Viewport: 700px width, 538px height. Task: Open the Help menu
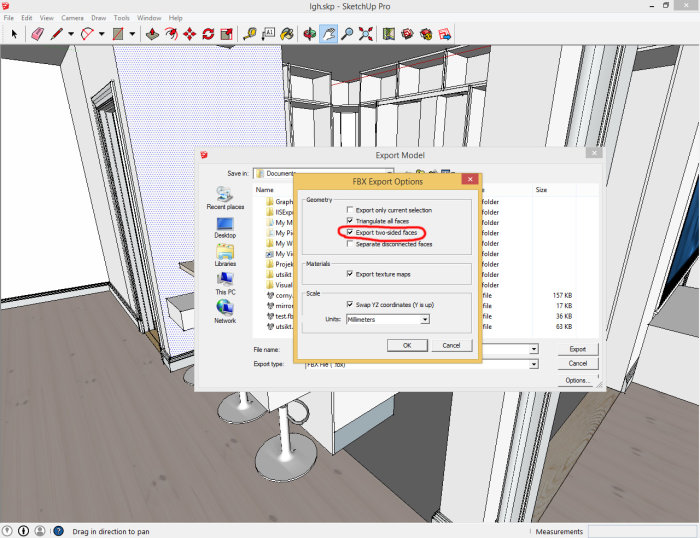pyautogui.click(x=175, y=18)
